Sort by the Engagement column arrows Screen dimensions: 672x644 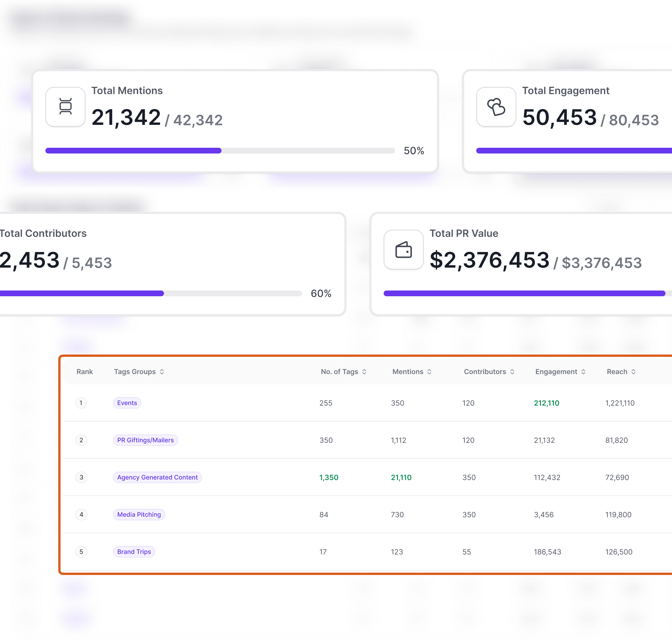point(583,372)
